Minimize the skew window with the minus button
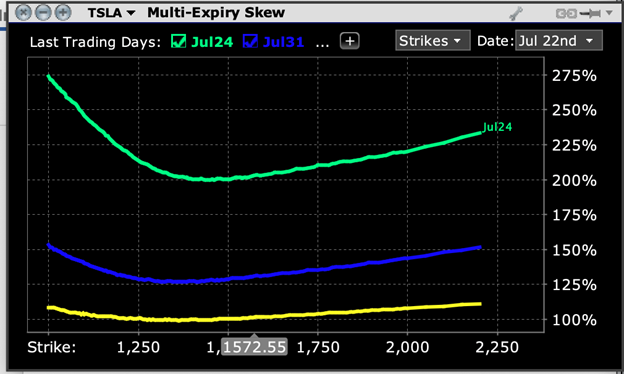This screenshot has width=624, height=374. [43, 12]
